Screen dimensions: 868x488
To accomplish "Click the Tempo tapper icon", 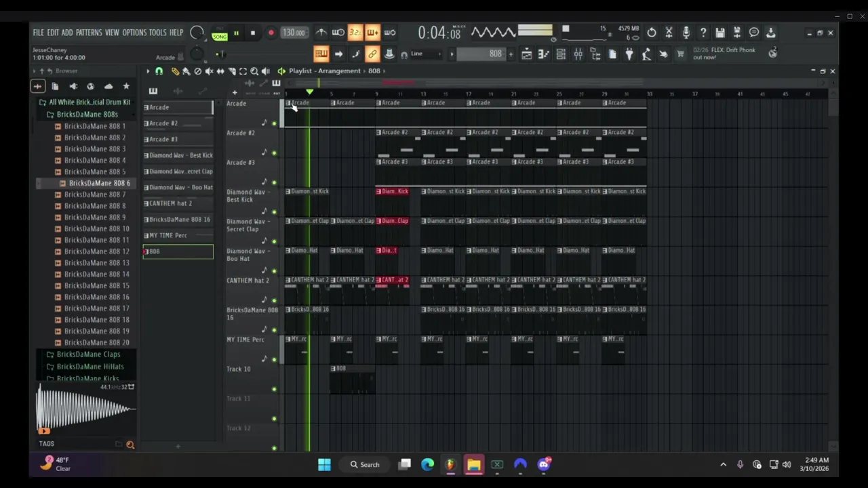I will coord(646,54).
